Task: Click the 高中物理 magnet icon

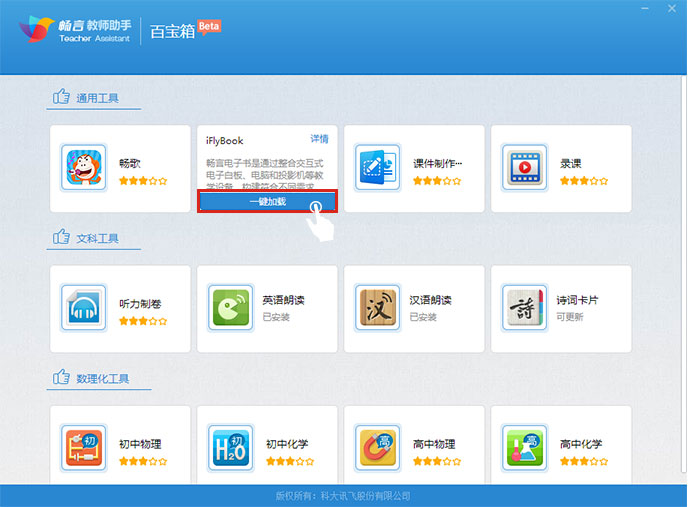Action: tap(377, 448)
